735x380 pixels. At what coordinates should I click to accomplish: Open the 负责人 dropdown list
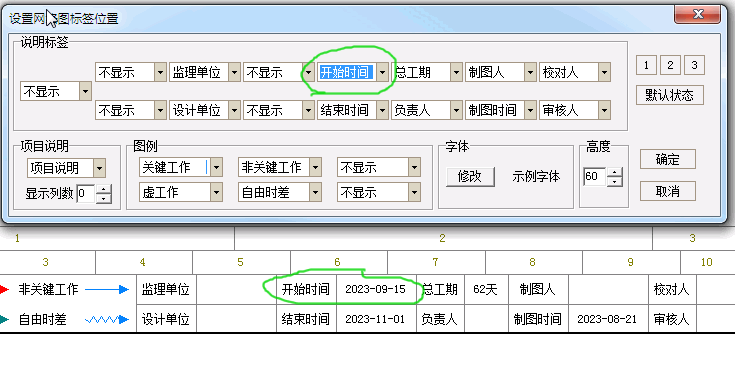click(x=457, y=110)
